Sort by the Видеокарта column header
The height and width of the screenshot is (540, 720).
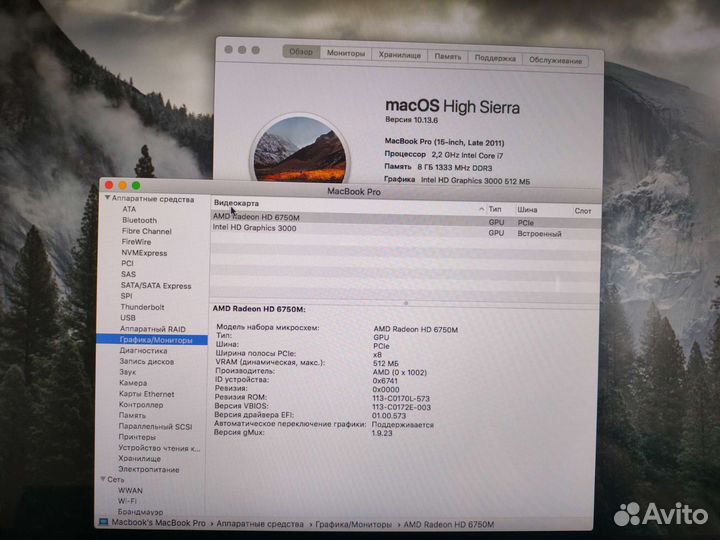pos(236,203)
